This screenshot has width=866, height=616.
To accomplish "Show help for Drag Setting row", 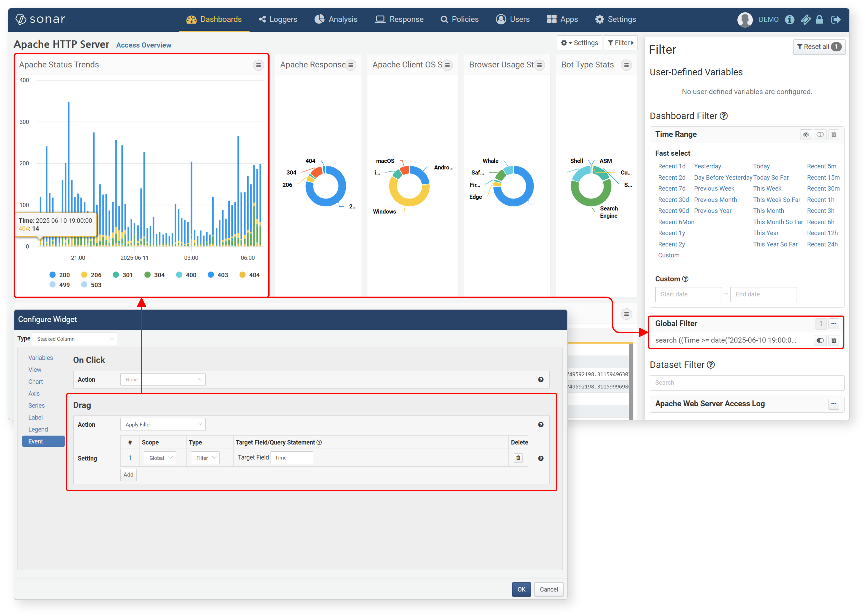I will coord(540,458).
